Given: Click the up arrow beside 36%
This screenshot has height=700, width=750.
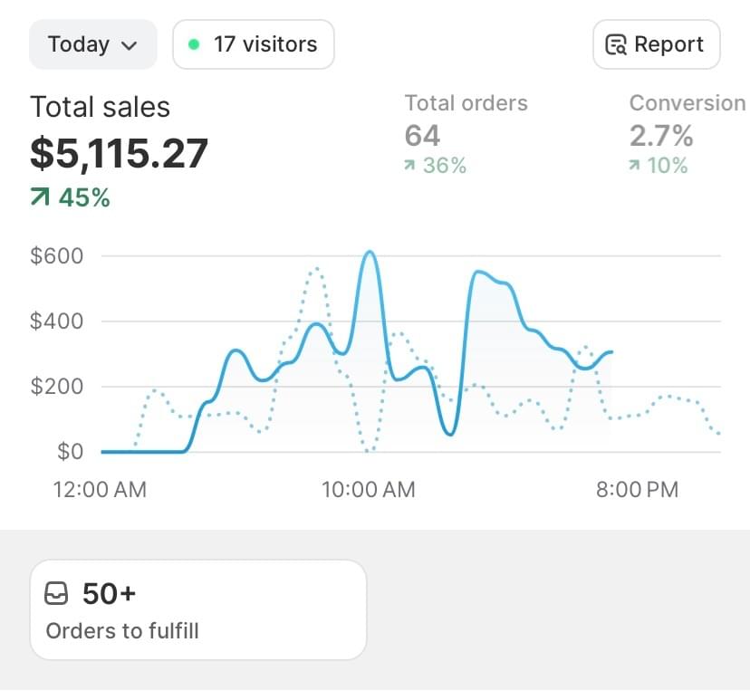Looking at the screenshot, I should tap(410, 166).
